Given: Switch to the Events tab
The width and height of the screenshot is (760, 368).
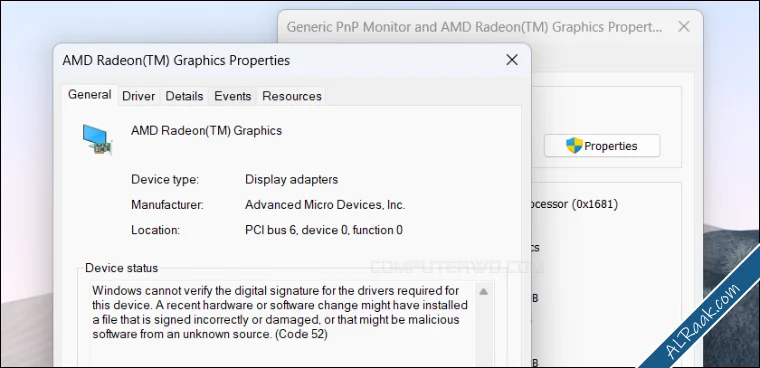Looking at the screenshot, I should (x=233, y=96).
